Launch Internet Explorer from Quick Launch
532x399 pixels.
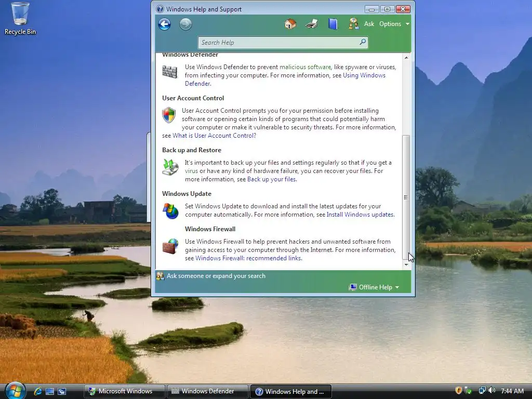click(x=37, y=391)
